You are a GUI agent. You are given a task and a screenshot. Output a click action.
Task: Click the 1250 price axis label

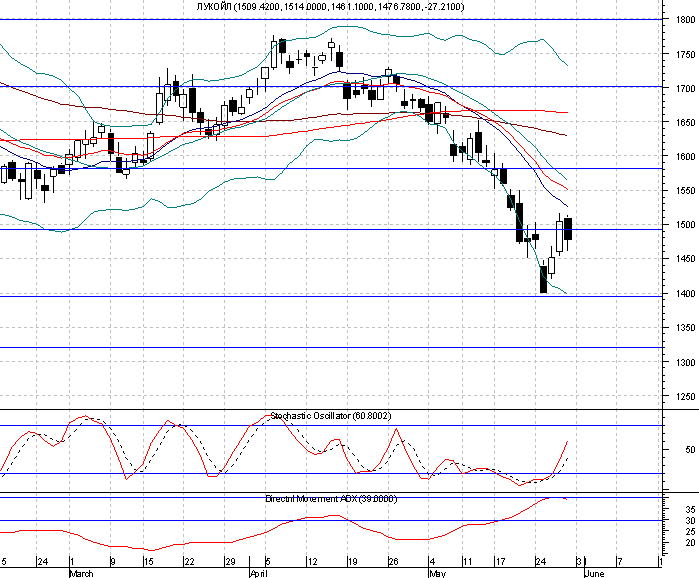coord(685,396)
